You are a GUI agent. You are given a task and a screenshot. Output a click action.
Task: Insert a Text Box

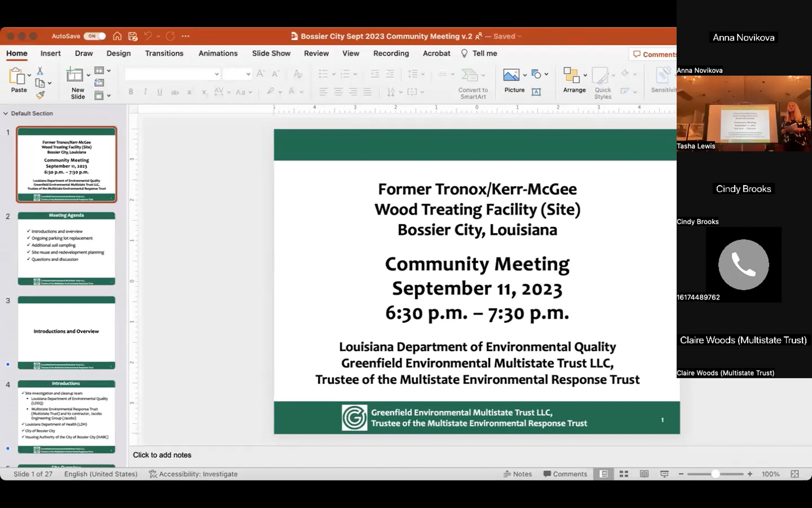[x=536, y=92]
